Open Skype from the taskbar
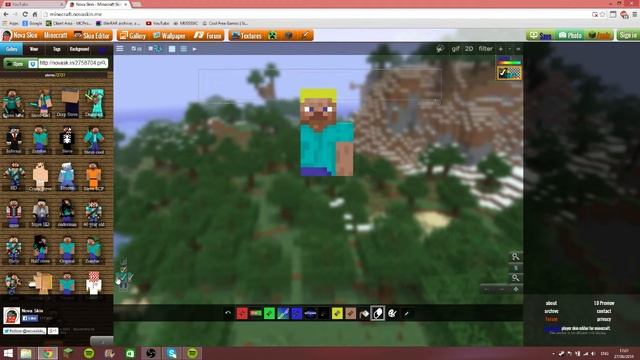This screenshot has width=640, height=360. point(172,353)
